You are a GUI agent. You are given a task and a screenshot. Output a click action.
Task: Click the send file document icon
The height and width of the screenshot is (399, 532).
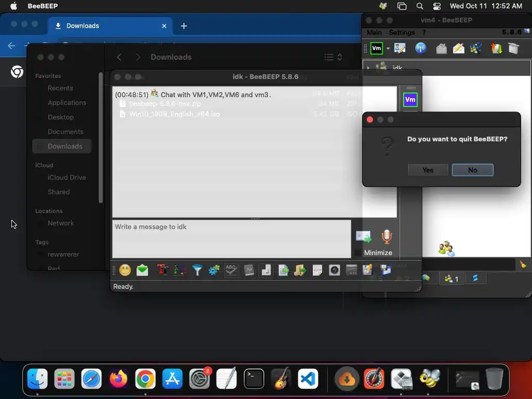tap(283, 270)
